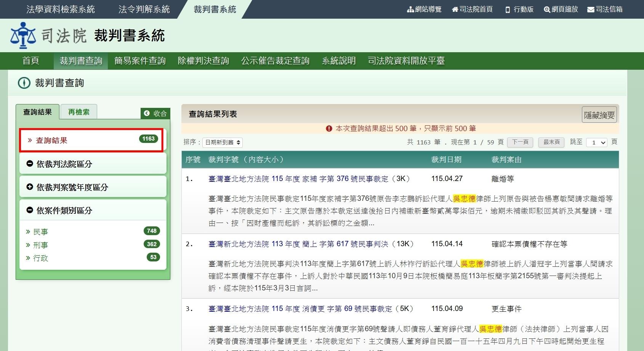The width and height of the screenshot is (644, 351).
Task: Open 網站導覽 sitemap link
Action: click(424, 9)
